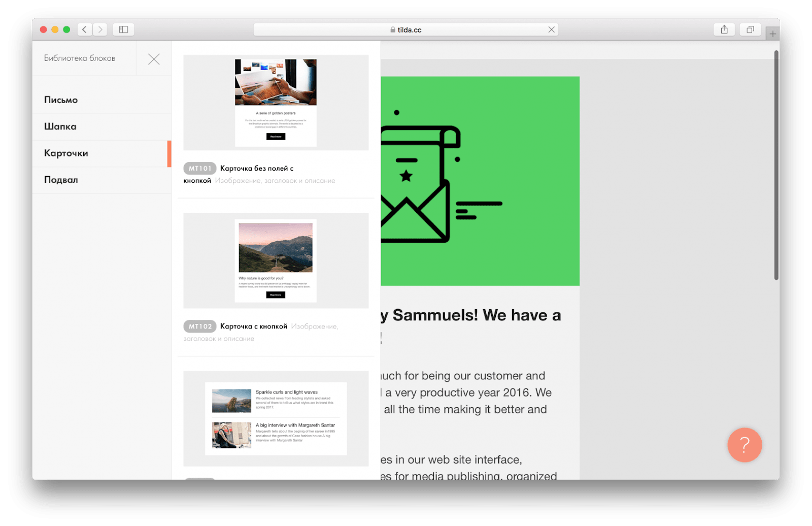The width and height of the screenshot is (812, 526).
Task: Choose the MT101 golden posters thumbnail
Action: coord(276,103)
